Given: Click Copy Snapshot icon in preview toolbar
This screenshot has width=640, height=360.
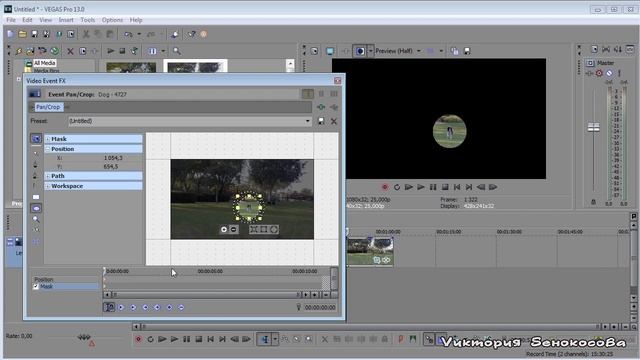Looking at the screenshot, I should (455, 51).
